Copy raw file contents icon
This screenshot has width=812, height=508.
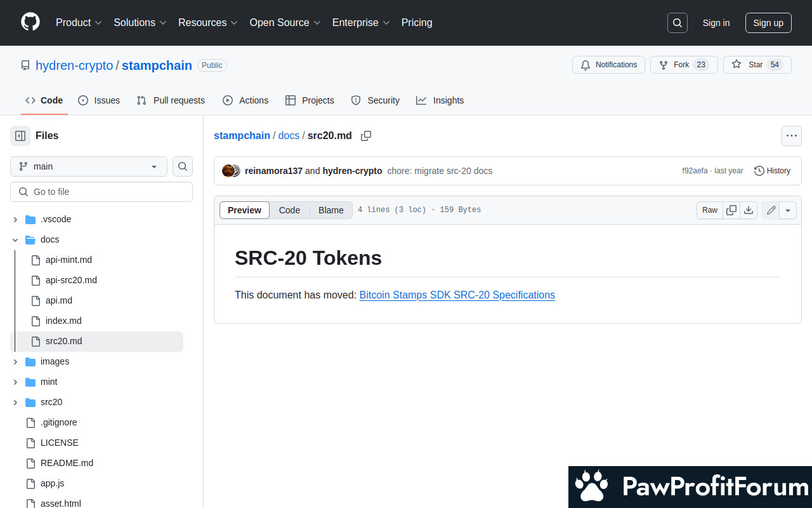click(x=731, y=210)
